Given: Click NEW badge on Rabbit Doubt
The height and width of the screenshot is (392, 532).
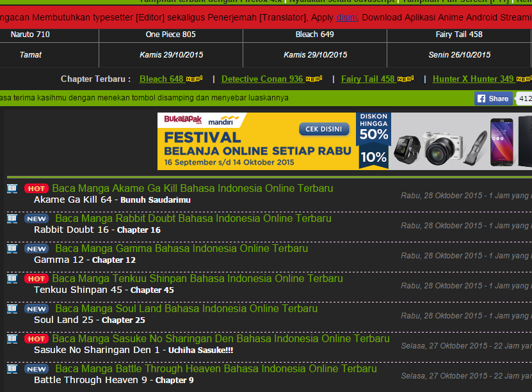Looking at the screenshot, I should pos(36,219).
